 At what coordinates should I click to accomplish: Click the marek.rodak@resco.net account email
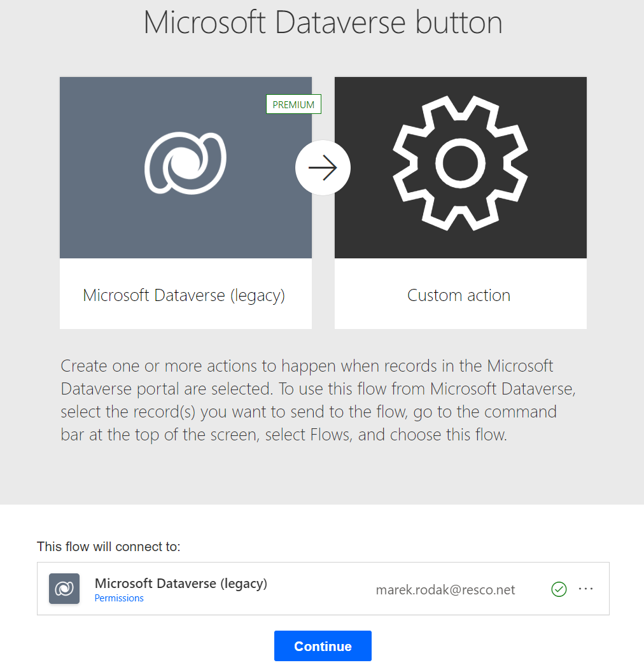445,590
